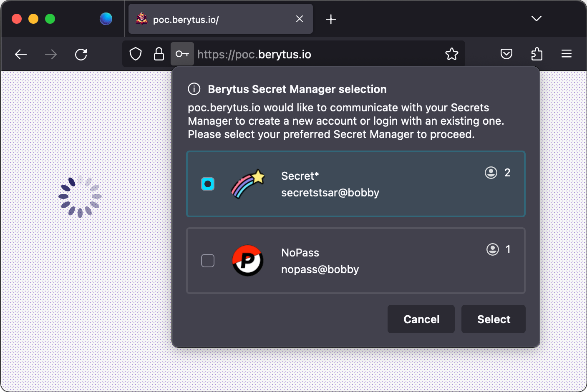Close the poc.berytus.io tab
This screenshot has height=392, width=587.
[x=300, y=19]
